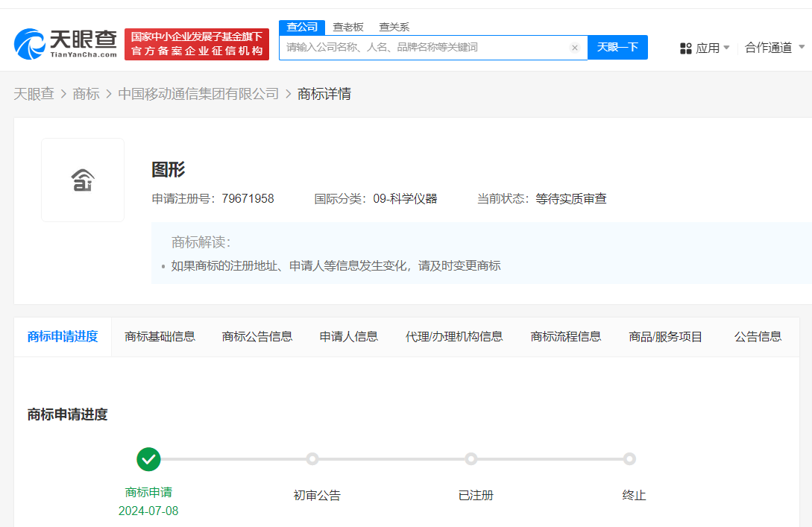Click the 天眼一下 search button
This screenshot has width=812, height=527.
pos(617,47)
